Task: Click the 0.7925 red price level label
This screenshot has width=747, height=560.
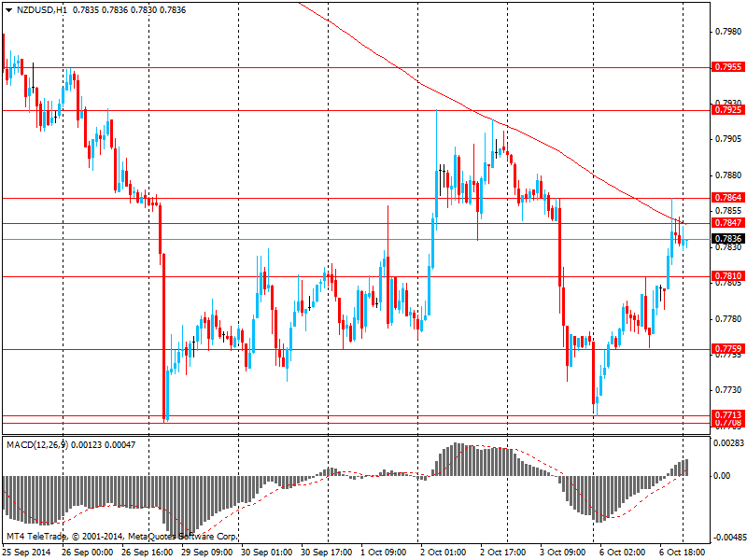Action: click(x=728, y=110)
